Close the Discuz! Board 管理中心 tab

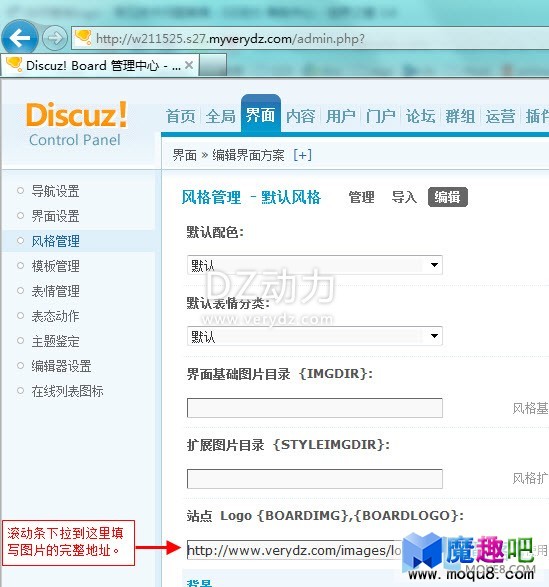tap(189, 65)
